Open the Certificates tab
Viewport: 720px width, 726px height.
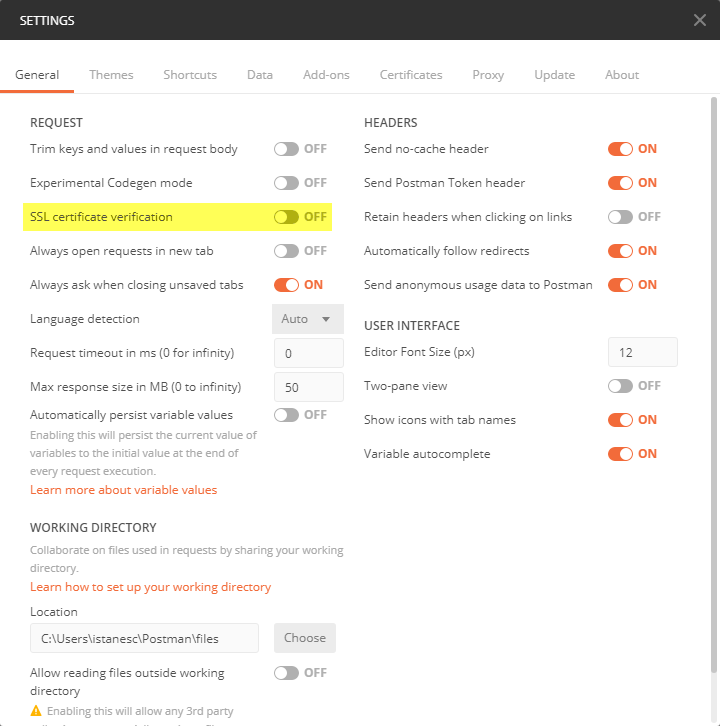point(410,75)
